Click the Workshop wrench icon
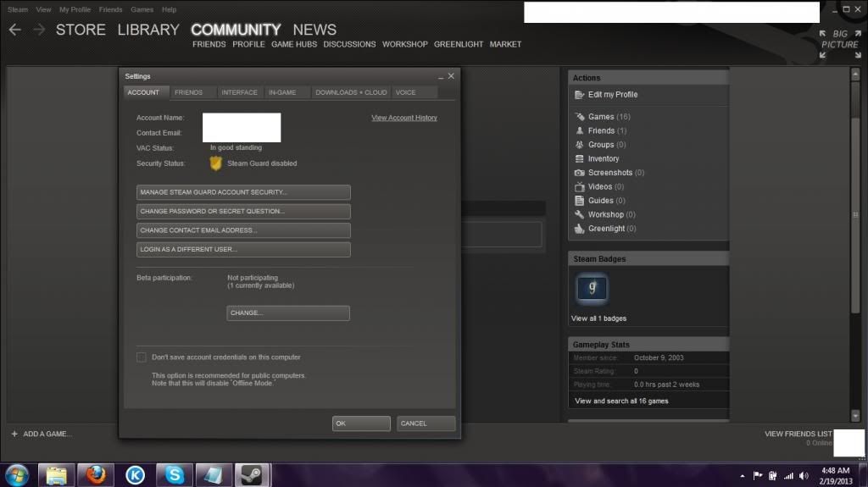 (579, 215)
